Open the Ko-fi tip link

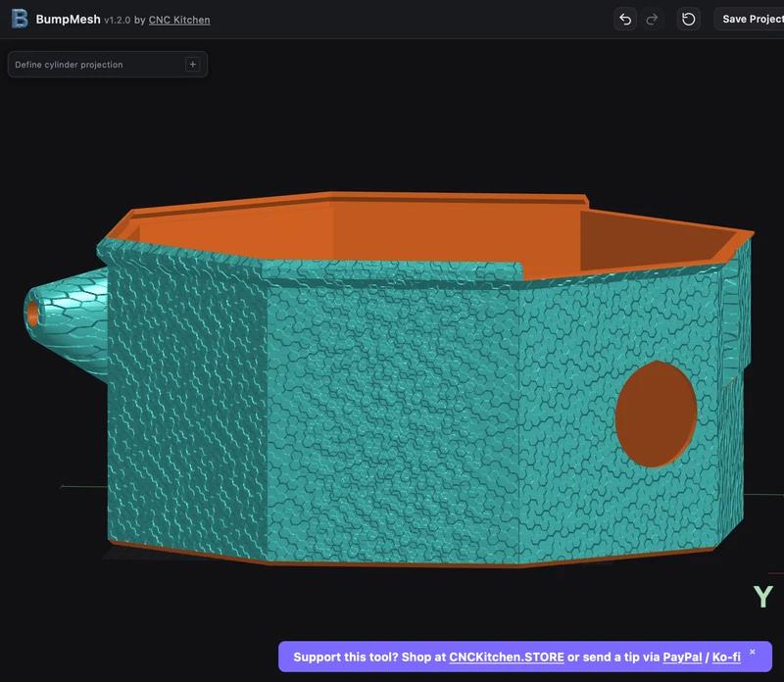726,657
